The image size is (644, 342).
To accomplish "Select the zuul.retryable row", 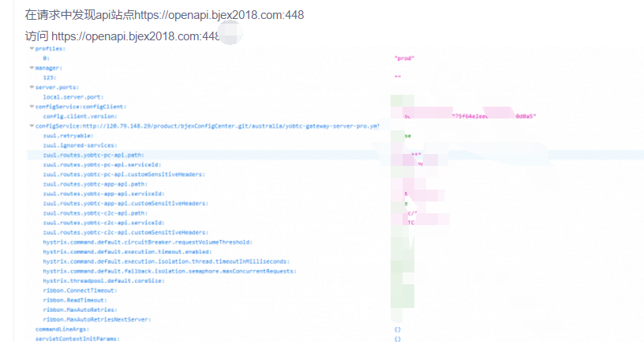I will (x=68, y=136).
